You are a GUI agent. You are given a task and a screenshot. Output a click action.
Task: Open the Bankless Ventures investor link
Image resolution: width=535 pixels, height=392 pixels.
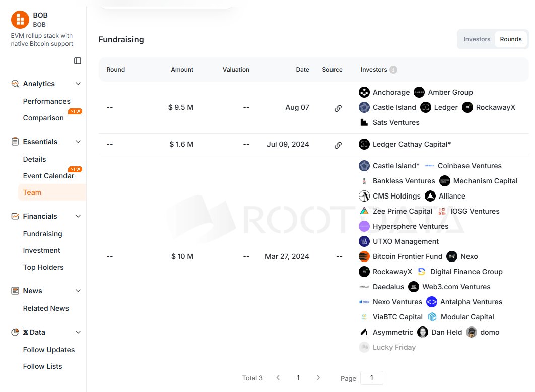pos(404,181)
